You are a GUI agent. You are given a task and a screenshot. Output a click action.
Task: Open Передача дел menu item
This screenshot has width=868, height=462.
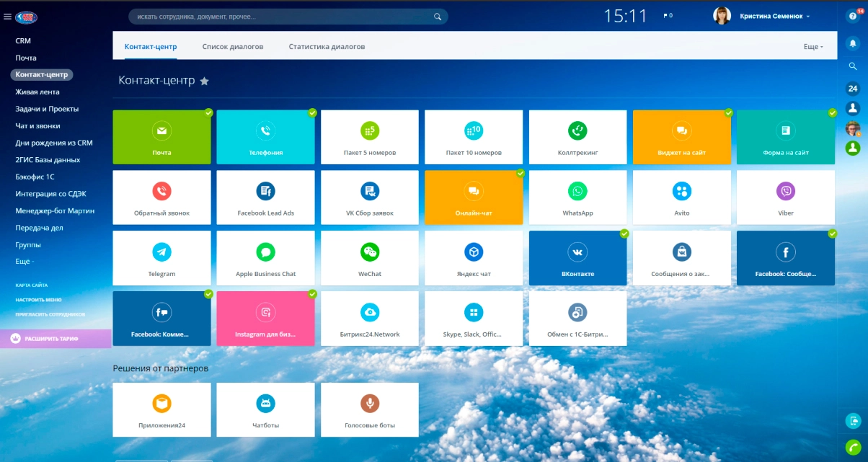click(x=39, y=228)
